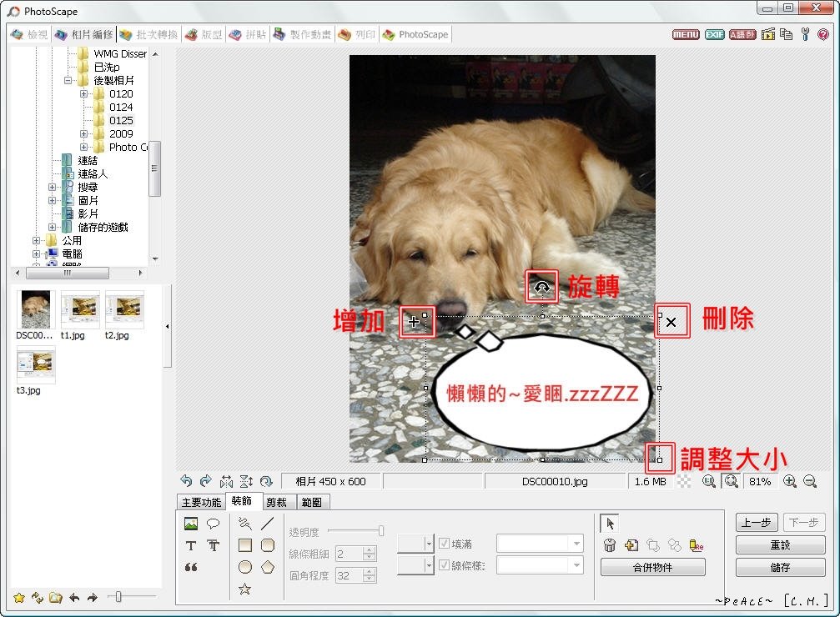Select the plain text tool

point(191,546)
